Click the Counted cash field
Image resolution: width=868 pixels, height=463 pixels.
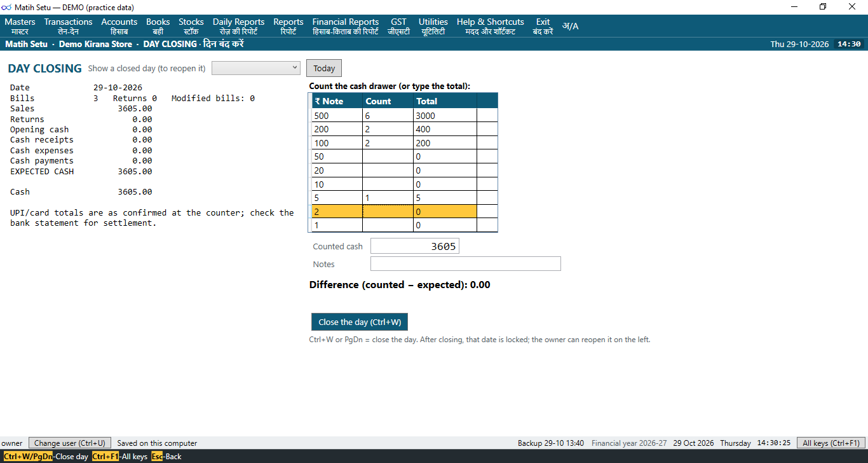(x=415, y=246)
